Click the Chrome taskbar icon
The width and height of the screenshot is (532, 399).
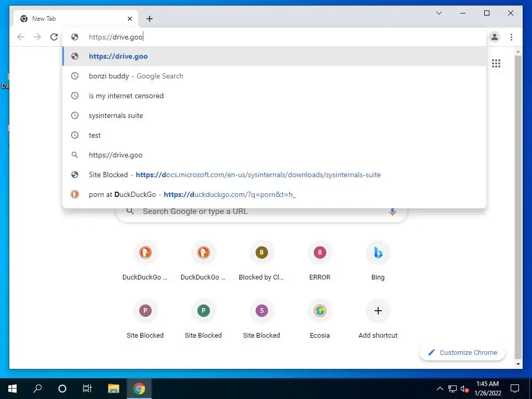click(139, 389)
